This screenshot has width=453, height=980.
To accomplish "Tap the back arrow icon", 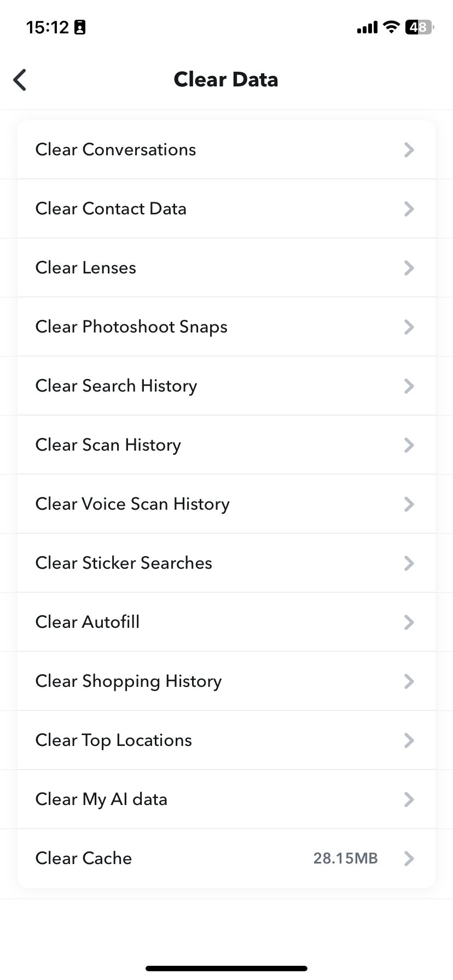I will pyautogui.click(x=20, y=80).
